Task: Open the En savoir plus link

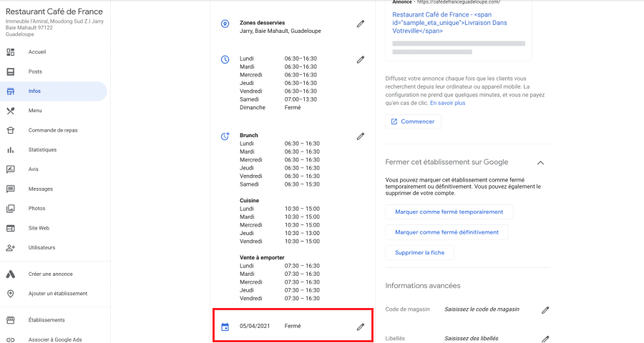Action: pyautogui.click(x=448, y=103)
